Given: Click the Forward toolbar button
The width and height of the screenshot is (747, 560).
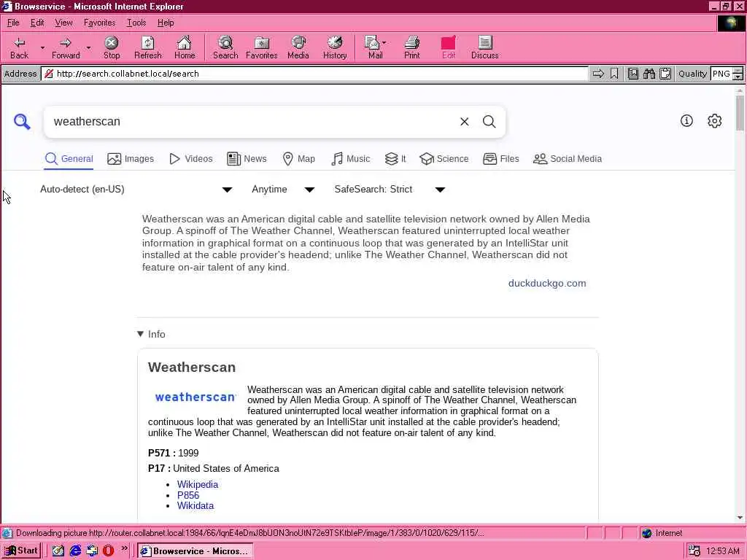Looking at the screenshot, I should pyautogui.click(x=66, y=47).
